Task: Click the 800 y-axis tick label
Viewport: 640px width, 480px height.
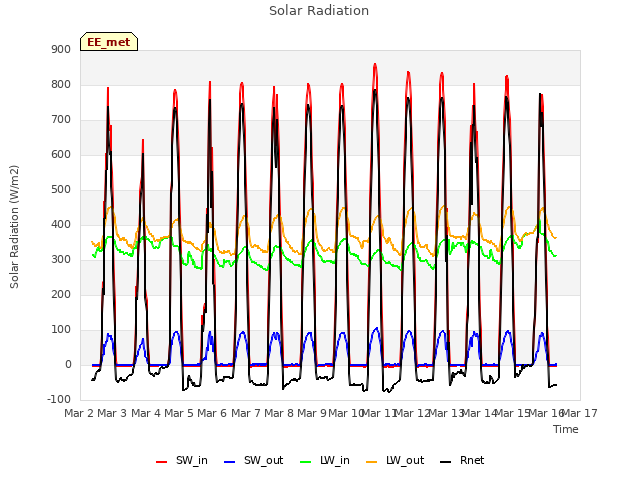Action: click(x=61, y=84)
